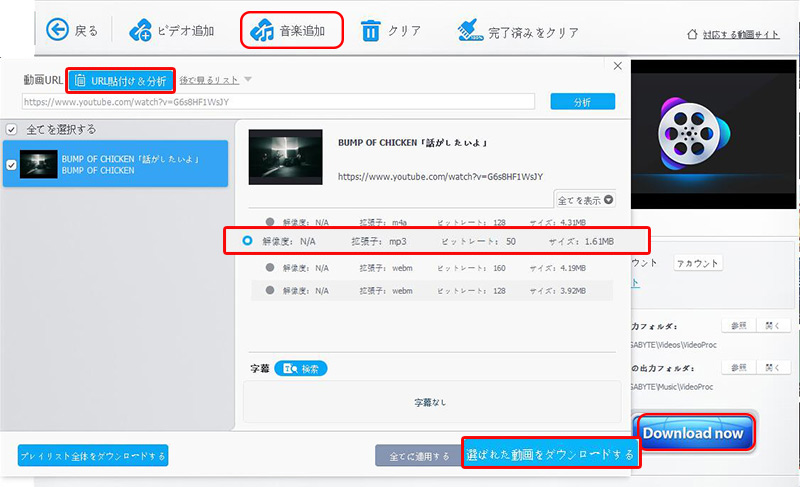
Task: Click the large video preview thumbnail
Action: tap(285, 157)
